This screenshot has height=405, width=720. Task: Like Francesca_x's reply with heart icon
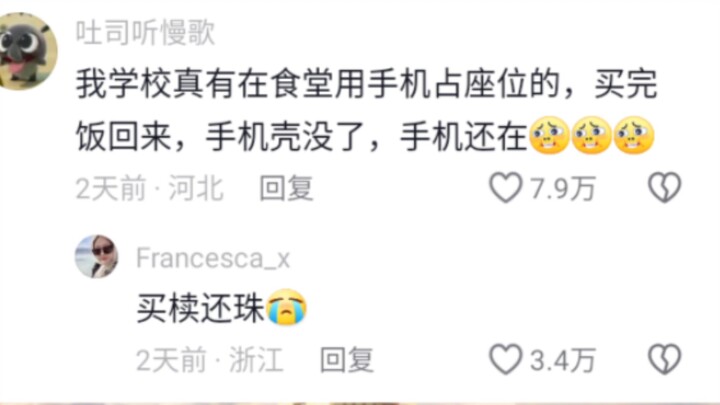(506, 359)
